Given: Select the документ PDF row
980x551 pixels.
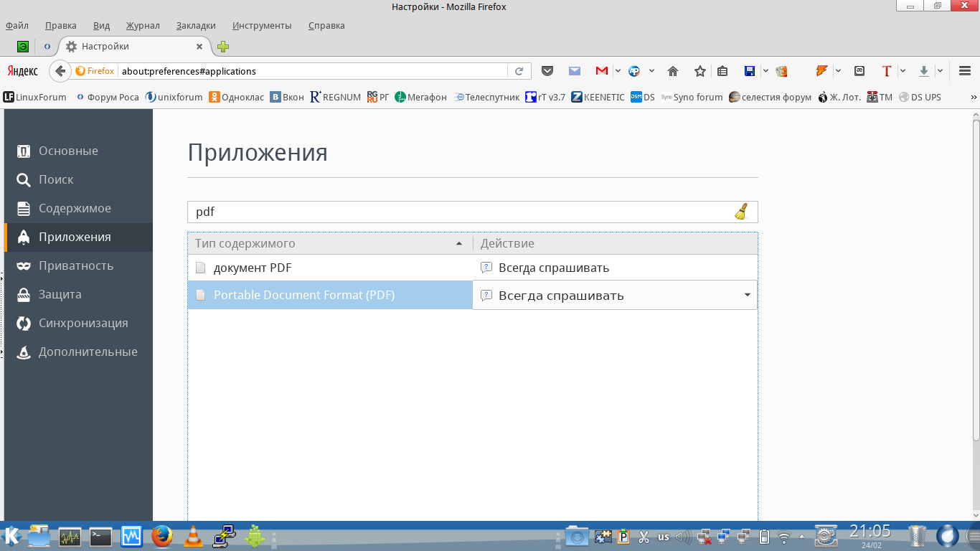Looking at the screenshot, I should 472,268.
